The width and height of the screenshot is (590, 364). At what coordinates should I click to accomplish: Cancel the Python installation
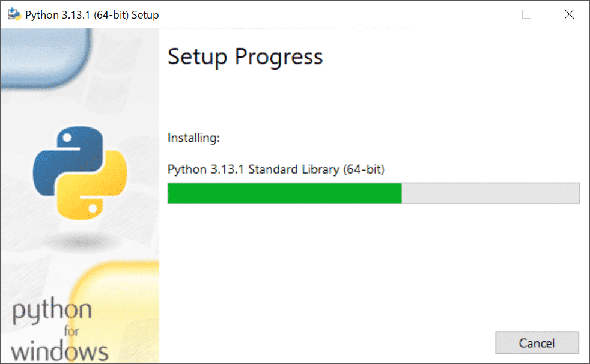[x=537, y=342]
